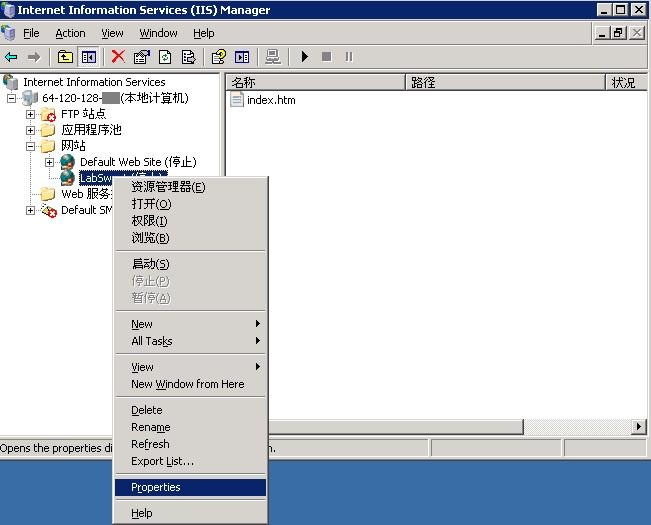The height and width of the screenshot is (525, 651).
Task: Start the site with the play icon
Action: tap(305, 56)
